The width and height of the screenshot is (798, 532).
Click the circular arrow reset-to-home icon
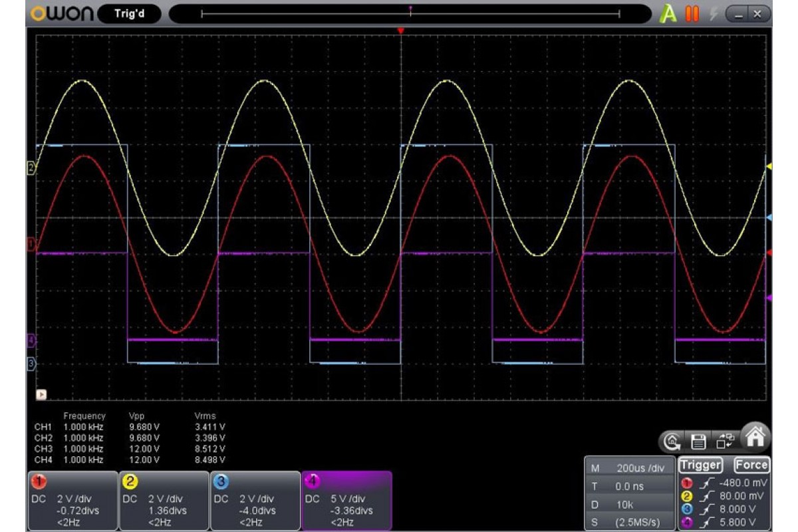point(673,440)
